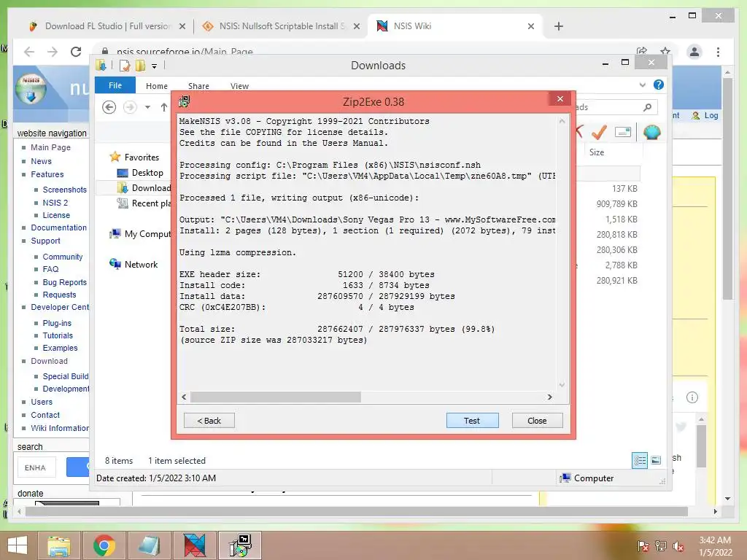Click the orange checkmark ribbon icon
747x560 pixels.
[599, 131]
